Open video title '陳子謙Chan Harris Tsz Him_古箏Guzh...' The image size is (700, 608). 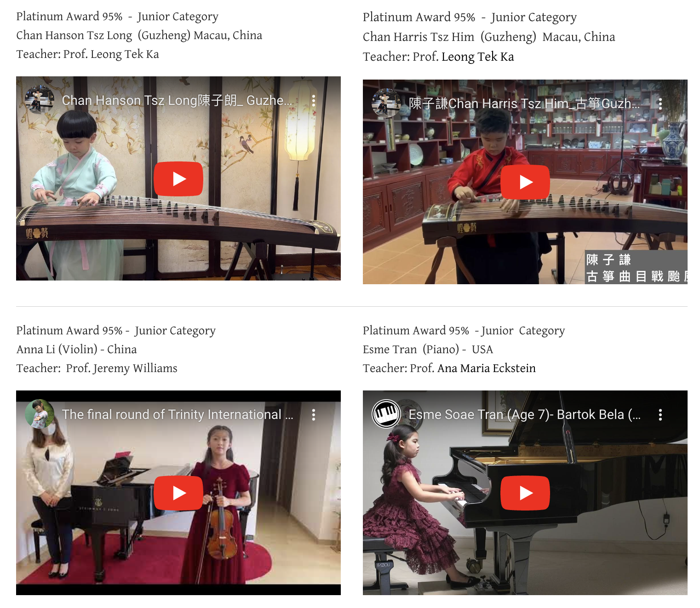click(x=524, y=104)
